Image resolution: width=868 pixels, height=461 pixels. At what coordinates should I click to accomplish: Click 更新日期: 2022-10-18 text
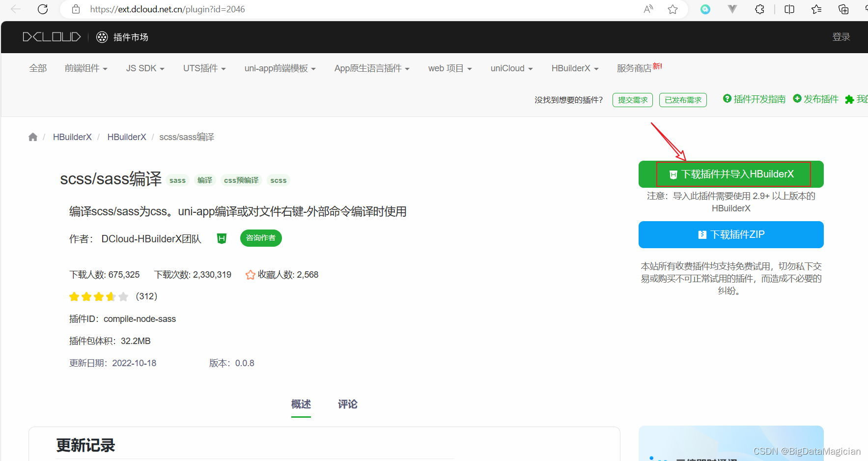(112, 363)
